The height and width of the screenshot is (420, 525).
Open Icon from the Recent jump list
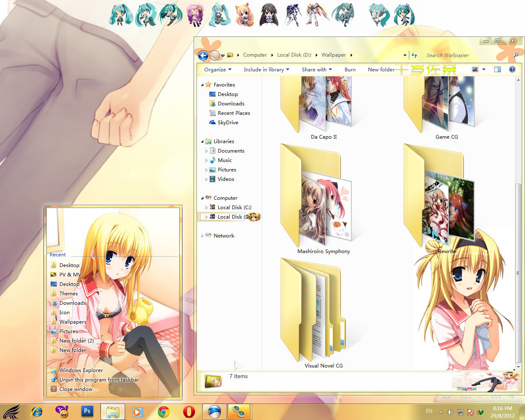pyautogui.click(x=64, y=313)
